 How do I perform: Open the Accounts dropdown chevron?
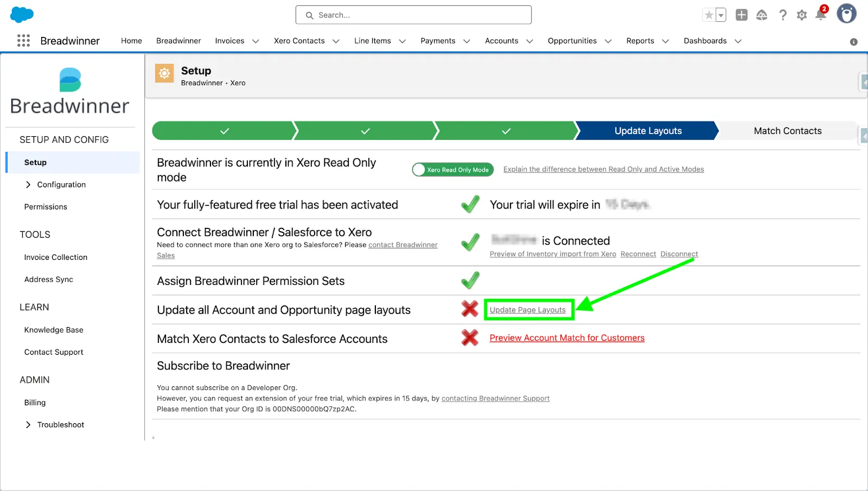[x=529, y=41]
